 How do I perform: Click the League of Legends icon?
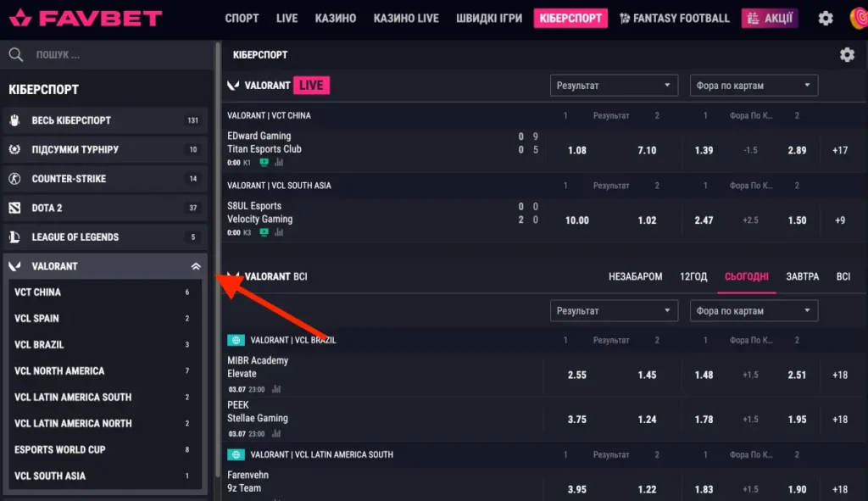point(15,237)
